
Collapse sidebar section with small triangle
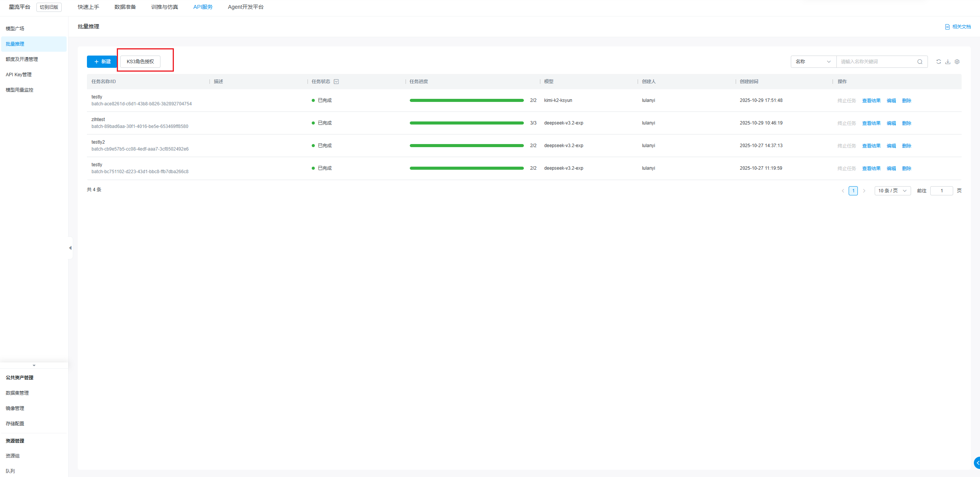[34, 366]
